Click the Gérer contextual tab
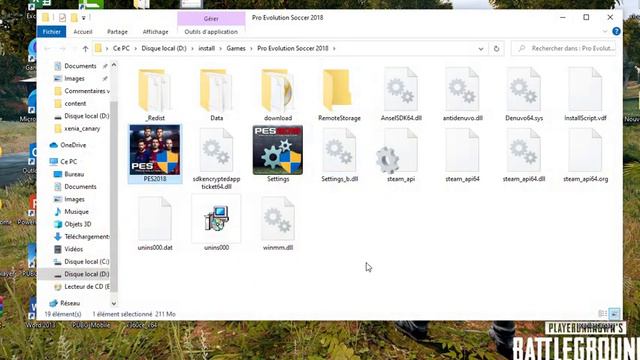Image resolution: width=640 pixels, height=360 pixels. pos(211,18)
